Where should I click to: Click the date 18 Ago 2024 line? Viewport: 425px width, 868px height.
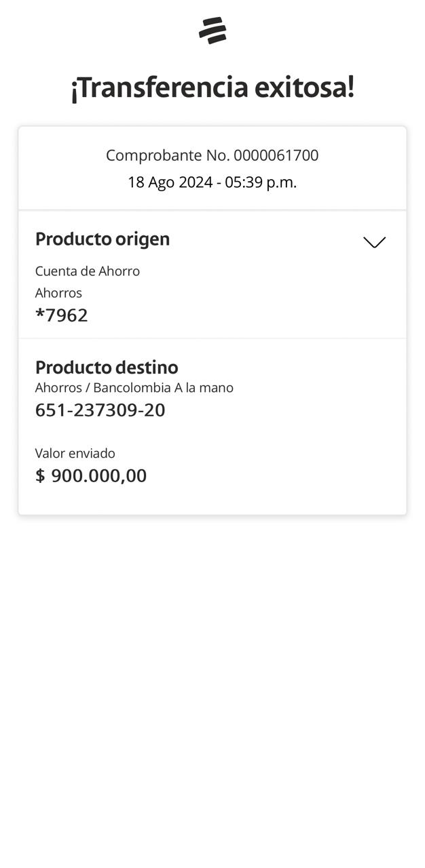pyautogui.click(x=212, y=182)
